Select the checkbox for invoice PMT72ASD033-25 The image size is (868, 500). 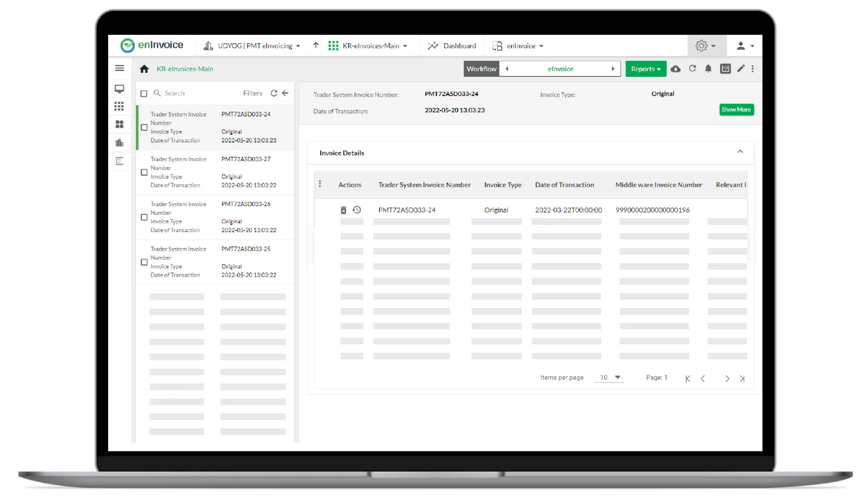144,262
